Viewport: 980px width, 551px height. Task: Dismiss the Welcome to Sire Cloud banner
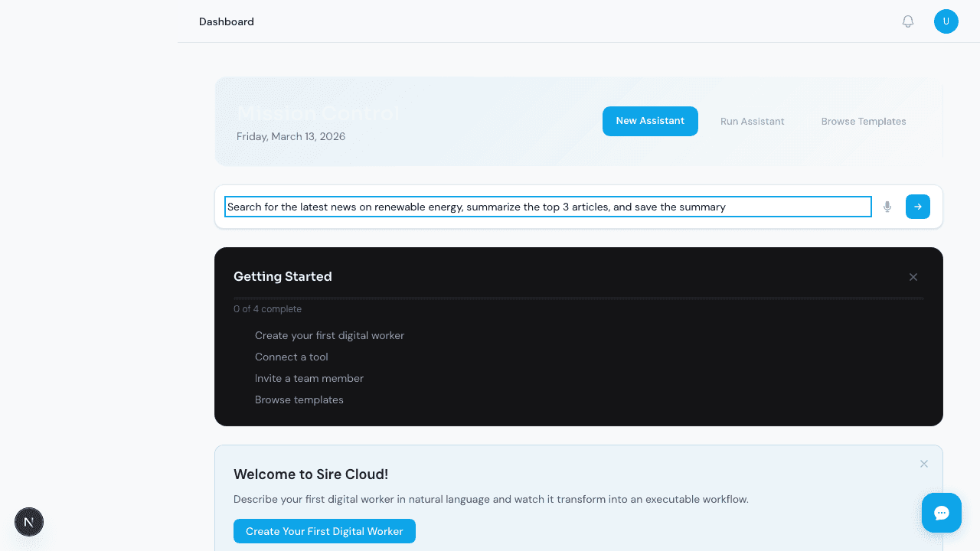coord(923,464)
